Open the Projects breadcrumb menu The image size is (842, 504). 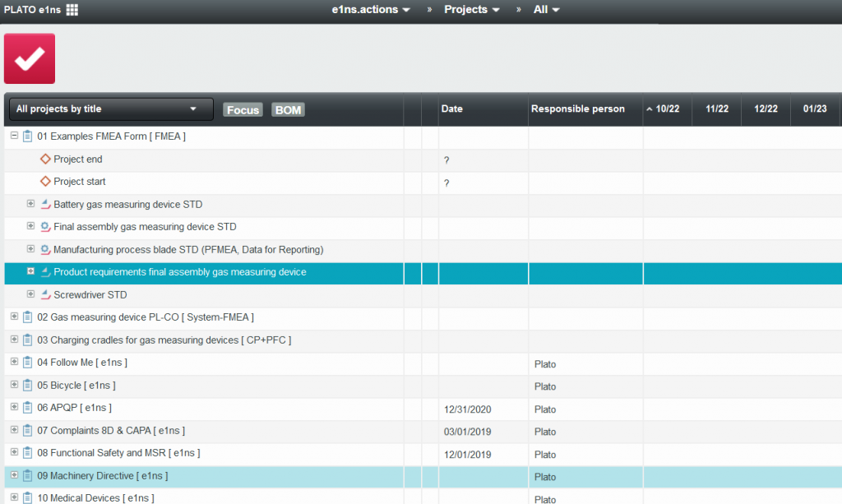coord(471,10)
